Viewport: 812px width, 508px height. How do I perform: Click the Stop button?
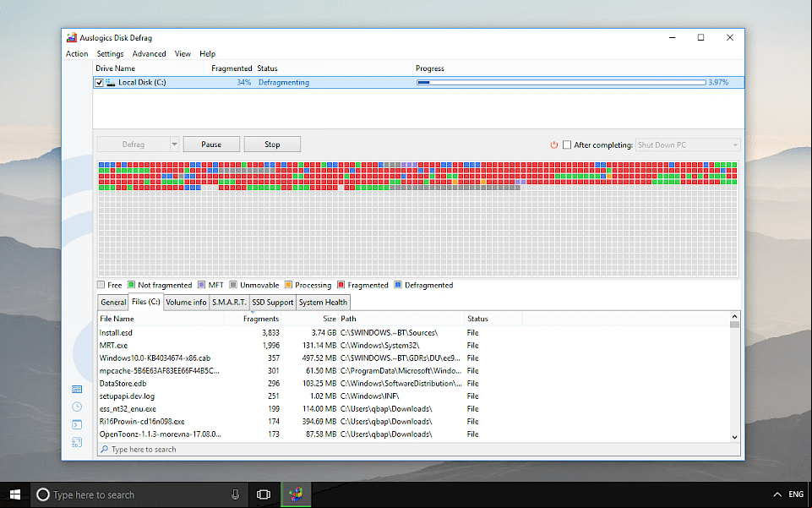(272, 145)
